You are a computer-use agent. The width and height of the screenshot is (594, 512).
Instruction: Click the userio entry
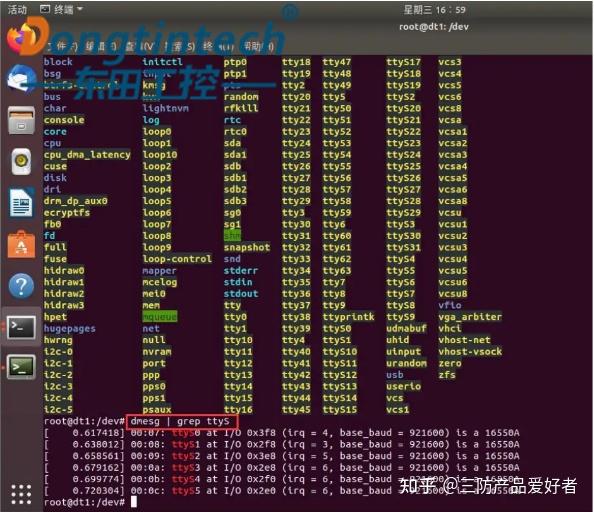point(403,386)
